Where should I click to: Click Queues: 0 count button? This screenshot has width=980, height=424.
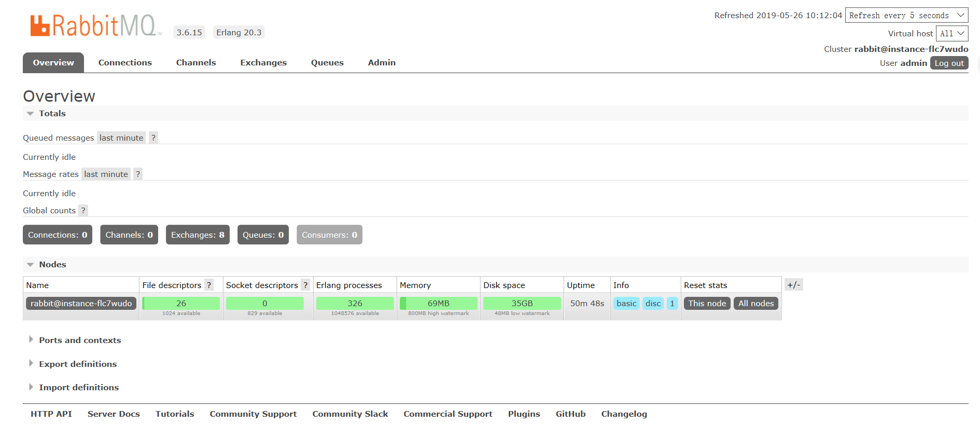click(x=263, y=235)
